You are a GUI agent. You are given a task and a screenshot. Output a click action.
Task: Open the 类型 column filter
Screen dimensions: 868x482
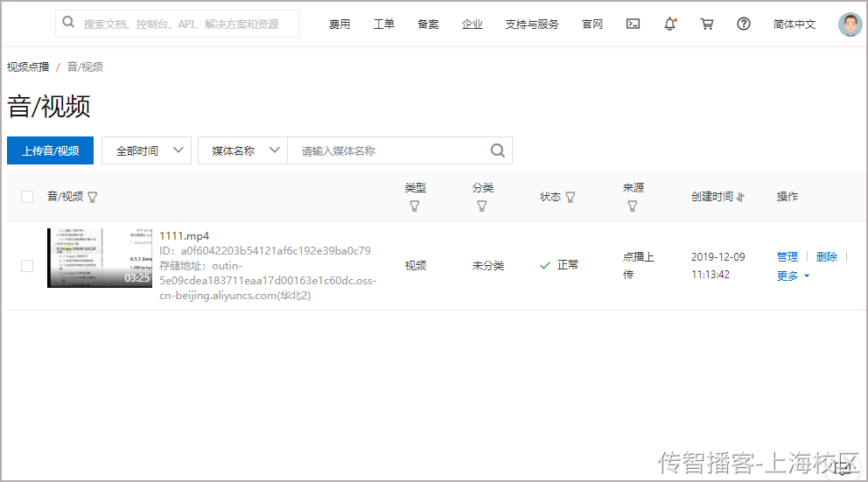point(414,206)
